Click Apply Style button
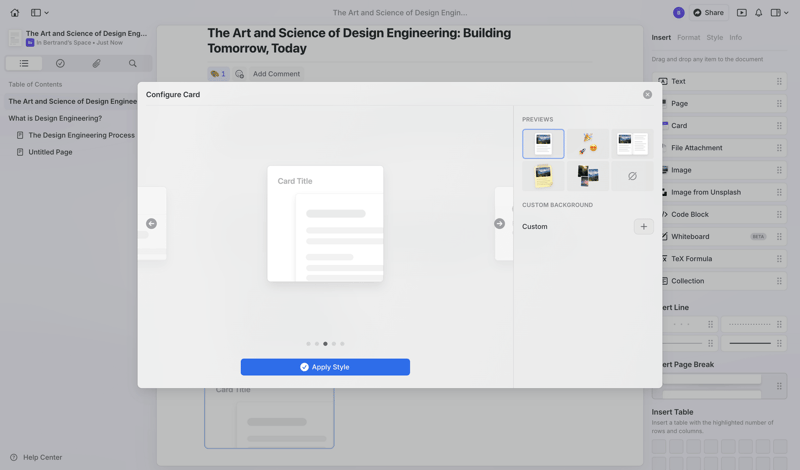The image size is (800, 470). coord(325,367)
